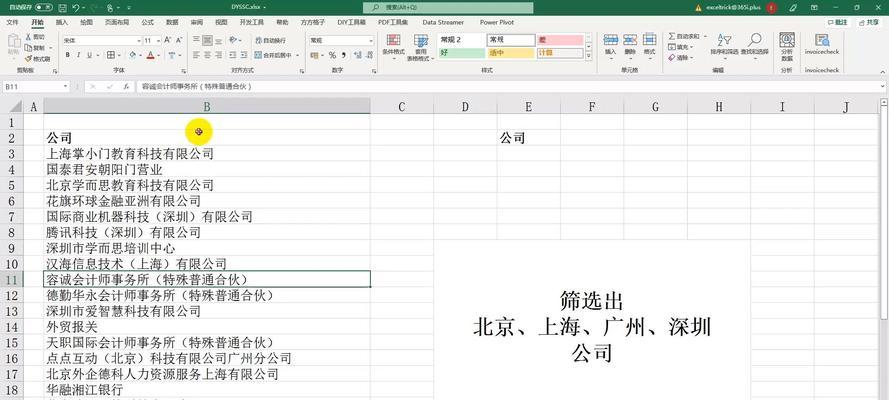Apply the pink Bad (差) cell style

point(560,40)
